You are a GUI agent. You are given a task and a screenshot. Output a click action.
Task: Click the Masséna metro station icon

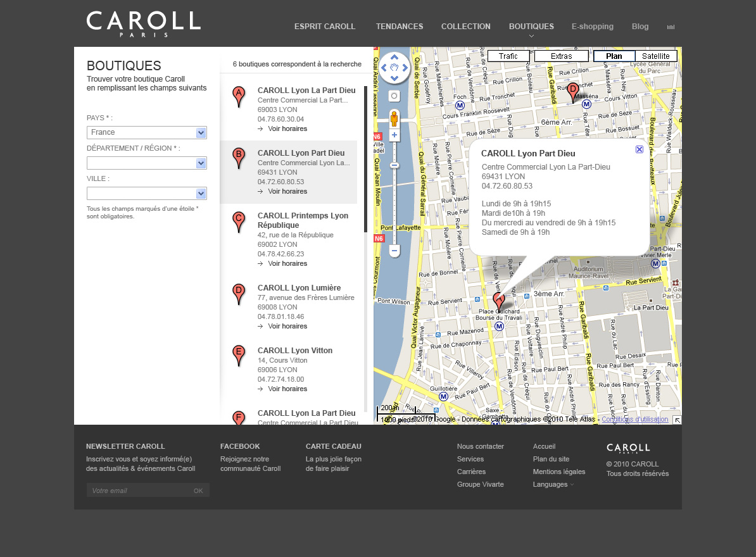point(586,104)
